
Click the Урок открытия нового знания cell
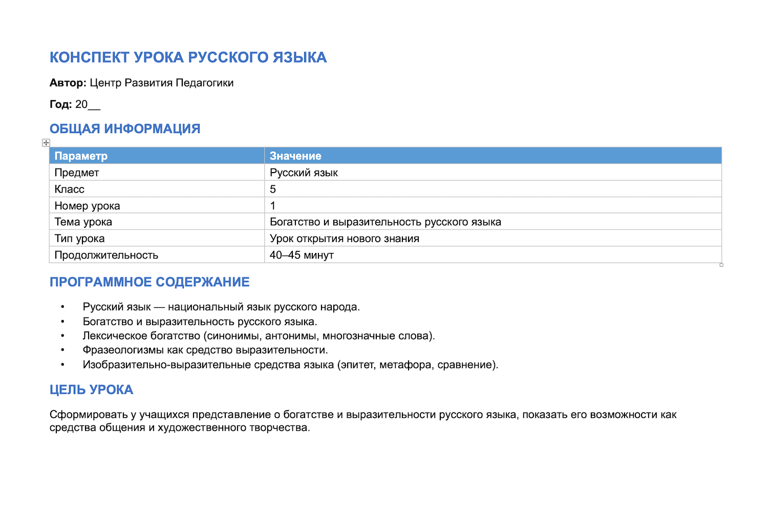pyautogui.click(x=493, y=238)
